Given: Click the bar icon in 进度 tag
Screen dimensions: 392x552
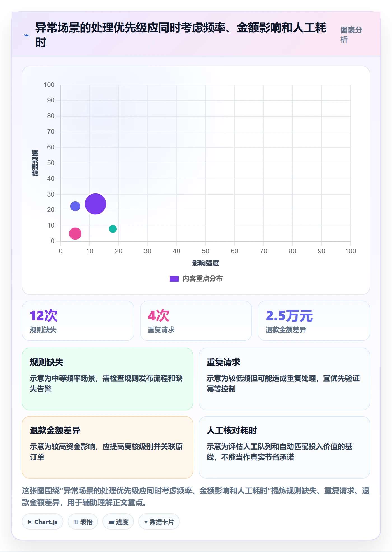Looking at the screenshot, I should [x=111, y=522].
